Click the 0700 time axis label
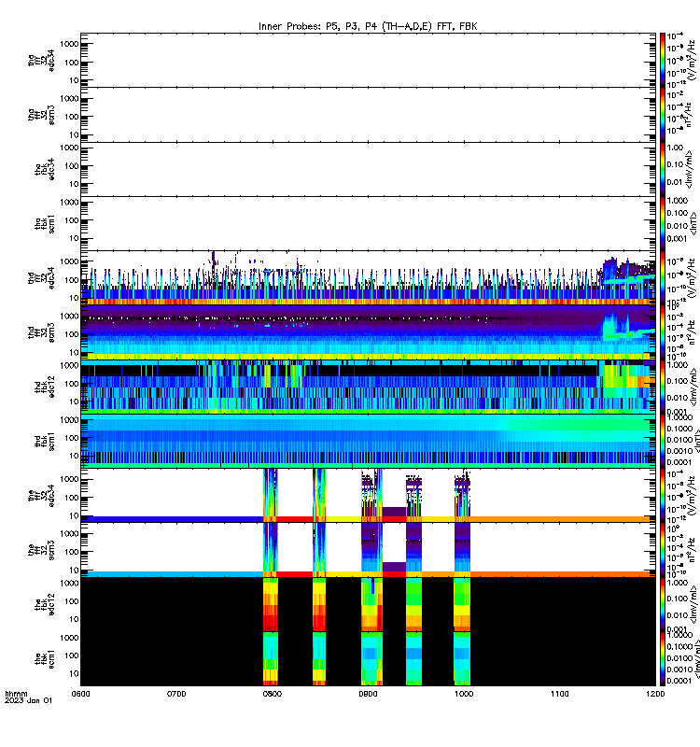 click(176, 694)
